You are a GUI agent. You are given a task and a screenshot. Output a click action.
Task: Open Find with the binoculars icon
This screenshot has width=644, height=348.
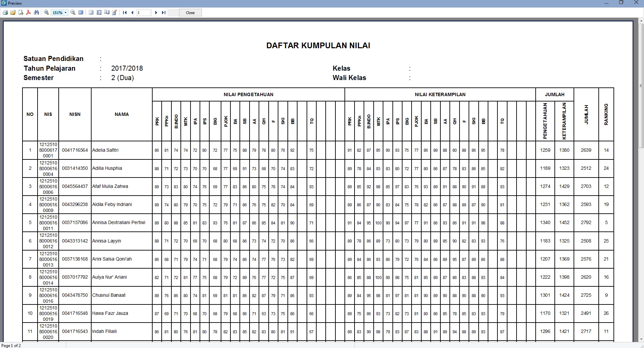[37, 13]
